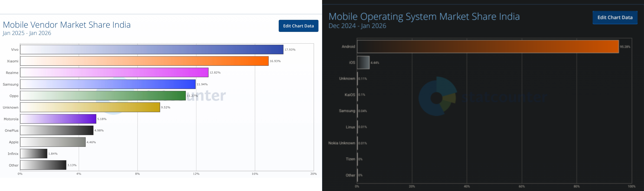Select the blue Vivo bar
644x191 pixels.
click(151, 50)
